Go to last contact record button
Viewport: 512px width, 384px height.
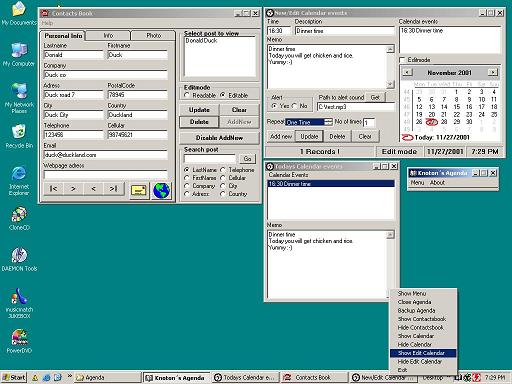(114, 189)
